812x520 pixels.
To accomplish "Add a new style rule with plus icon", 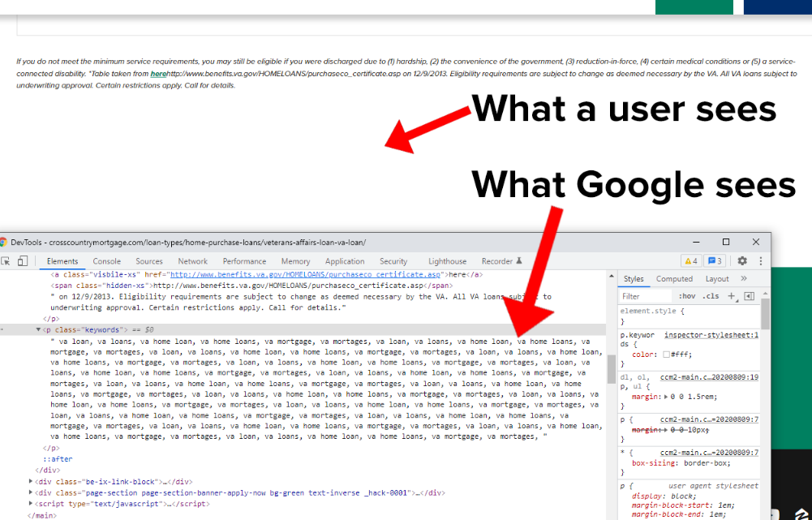I will point(732,296).
